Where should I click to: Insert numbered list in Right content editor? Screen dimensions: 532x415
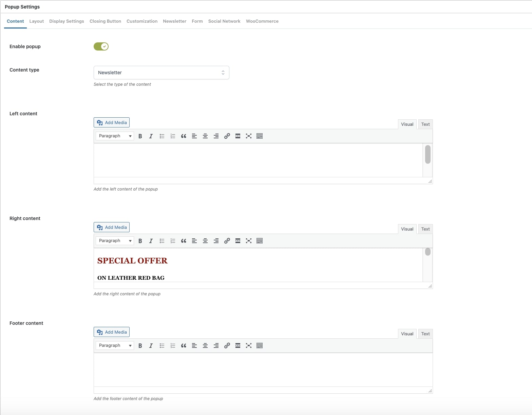tap(173, 241)
